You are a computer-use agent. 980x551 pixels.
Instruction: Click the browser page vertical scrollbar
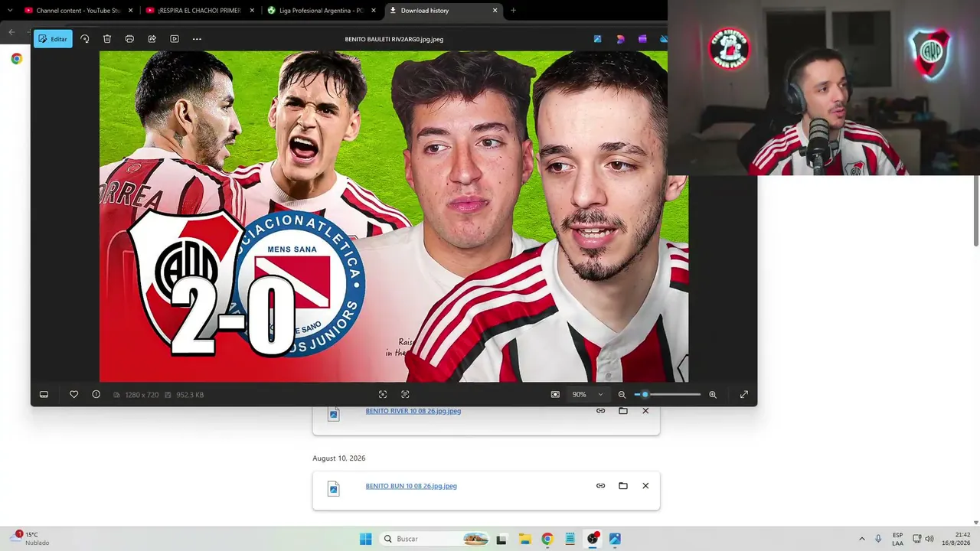976,211
